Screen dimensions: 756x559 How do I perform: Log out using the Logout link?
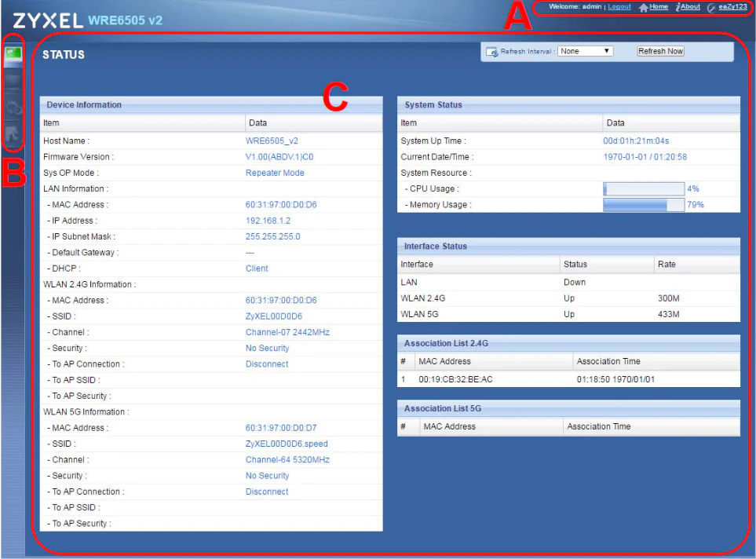tap(619, 7)
